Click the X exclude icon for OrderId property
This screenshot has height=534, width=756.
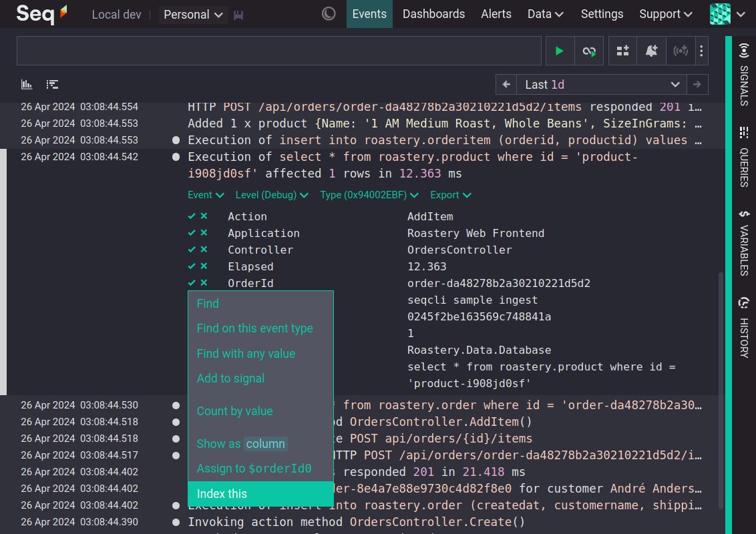(x=204, y=282)
